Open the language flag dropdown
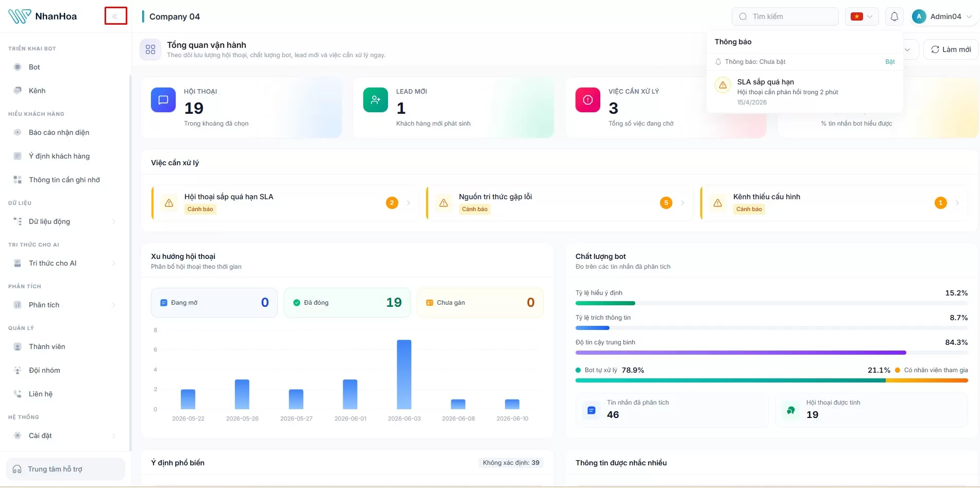This screenshot has height=488, width=980. tap(862, 16)
